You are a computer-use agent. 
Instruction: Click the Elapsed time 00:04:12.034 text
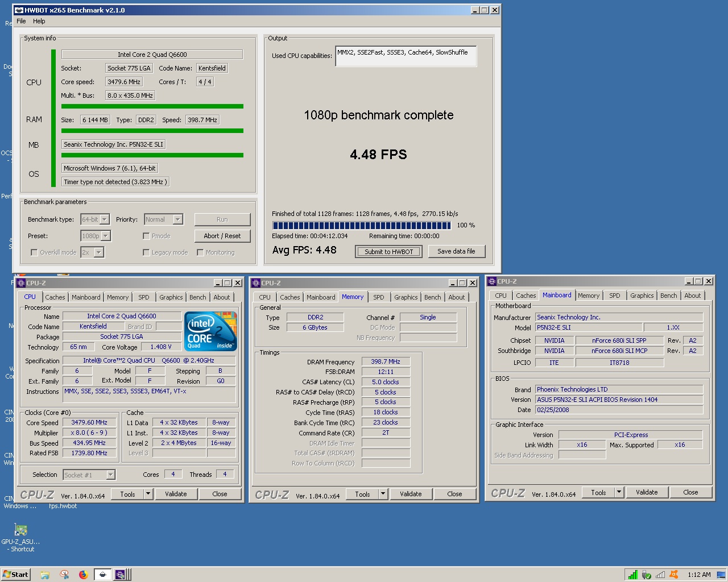point(310,236)
